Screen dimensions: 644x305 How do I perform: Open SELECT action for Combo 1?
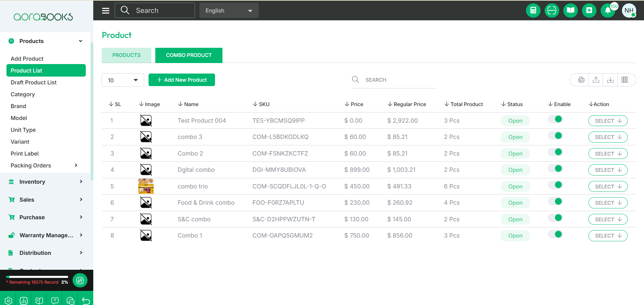(x=608, y=236)
